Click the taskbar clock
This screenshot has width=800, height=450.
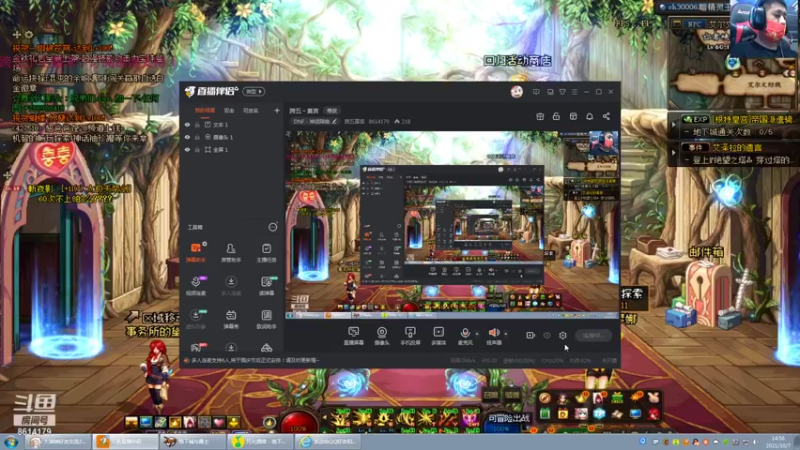(x=779, y=442)
